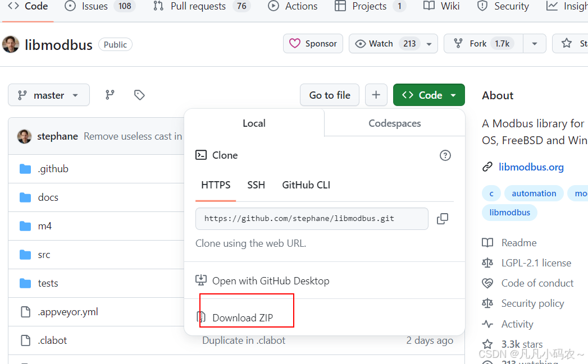The width and height of the screenshot is (588, 364).
Task: Click the .clabot file icon
Action: click(x=25, y=340)
